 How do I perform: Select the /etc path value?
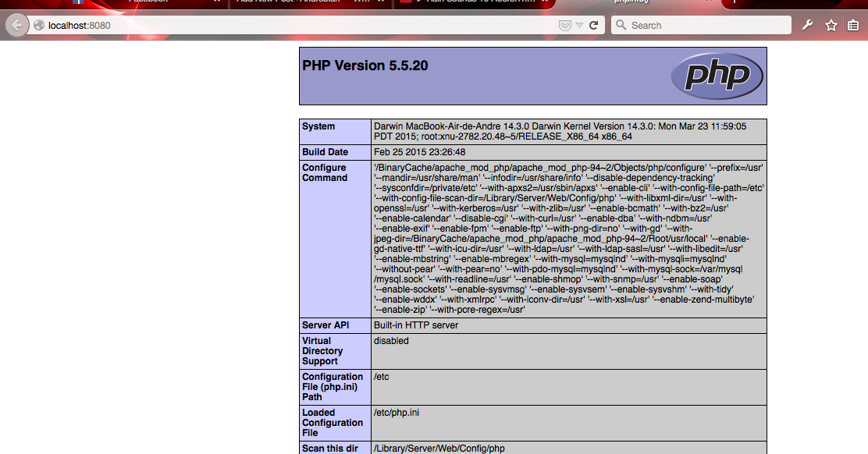click(x=382, y=377)
